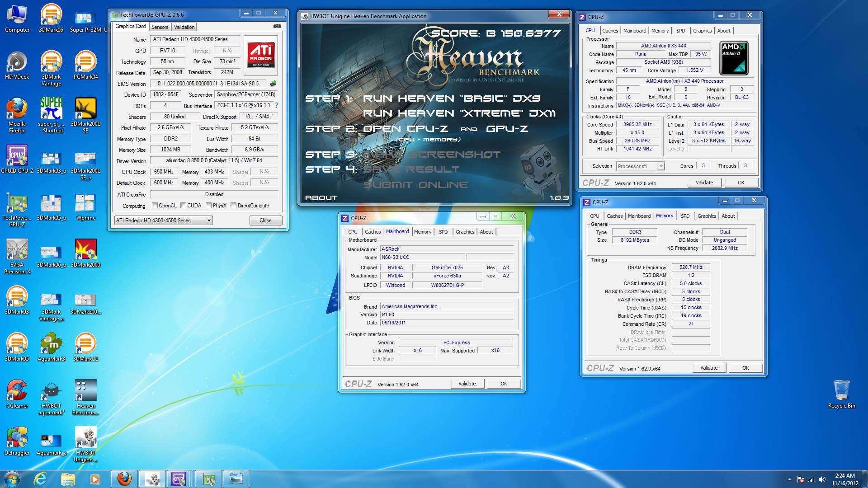Click the GPU-Z BIOS Version field
Image resolution: width=868 pixels, height=488 pixels.
208,84
